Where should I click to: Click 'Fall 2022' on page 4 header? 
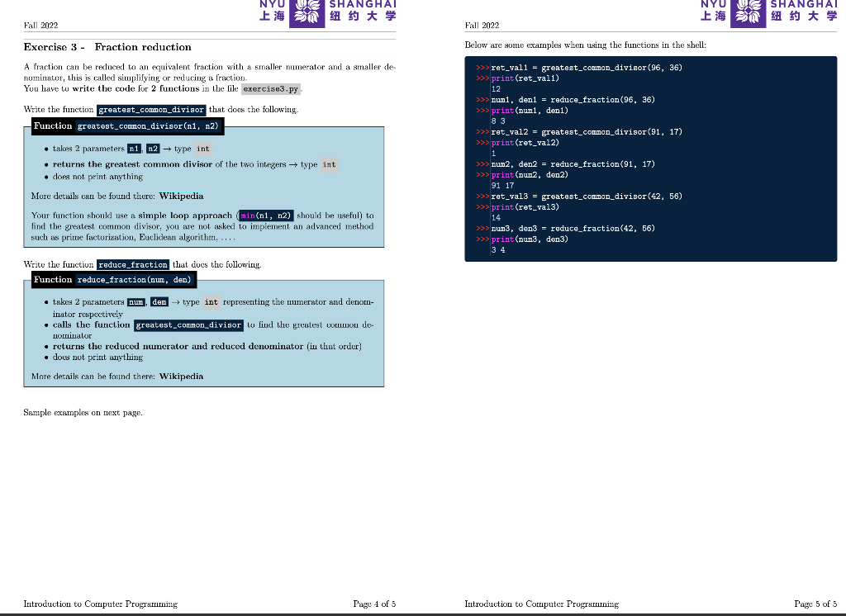pos(40,26)
